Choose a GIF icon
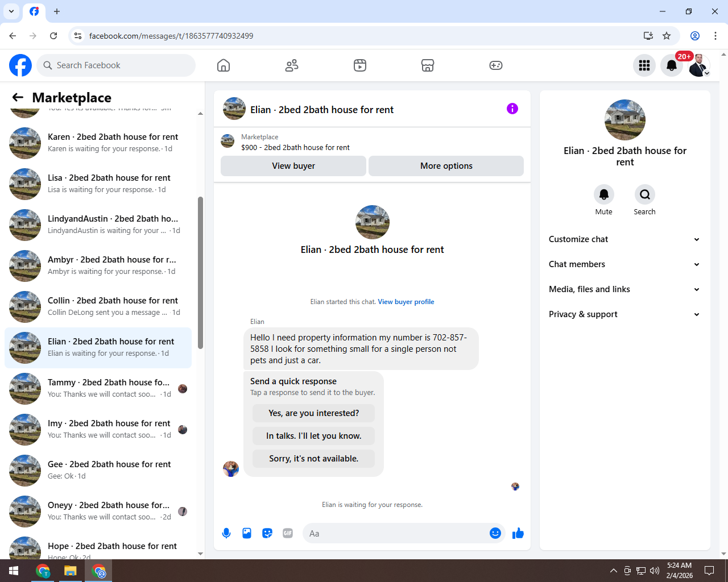The width and height of the screenshot is (728, 582). [288, 533]
